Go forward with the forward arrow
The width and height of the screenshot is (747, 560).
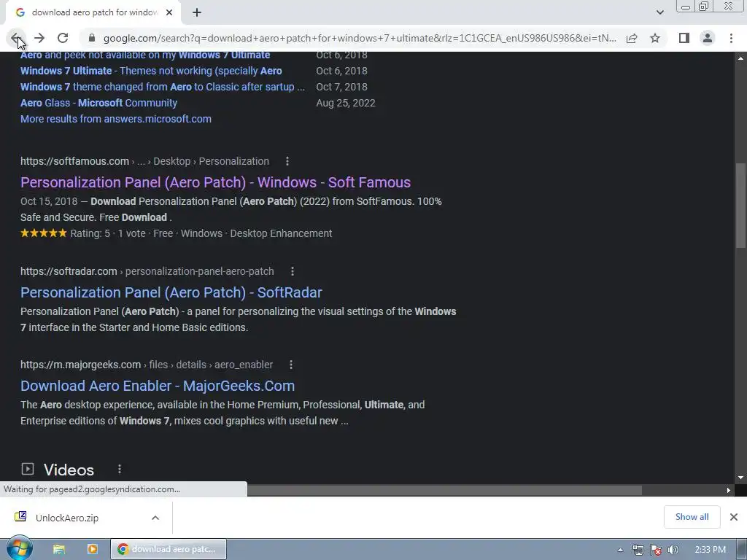39,38
